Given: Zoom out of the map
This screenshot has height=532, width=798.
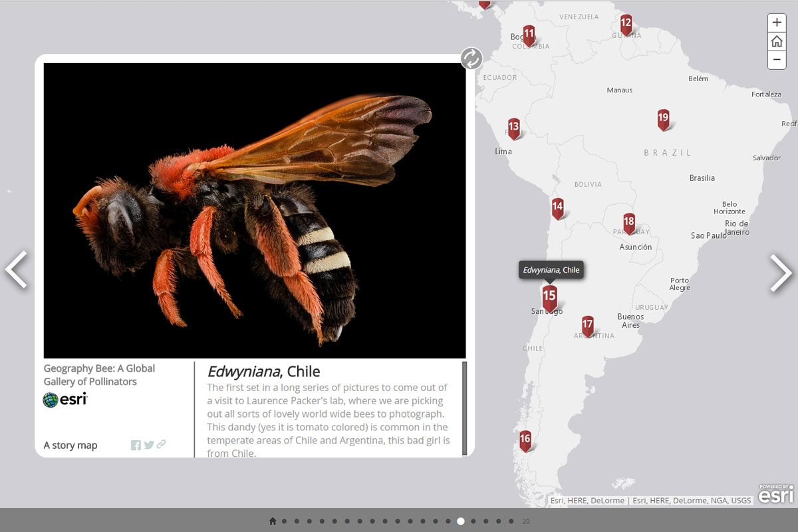Looking at the screenshot, I should (x=776, y=60).
